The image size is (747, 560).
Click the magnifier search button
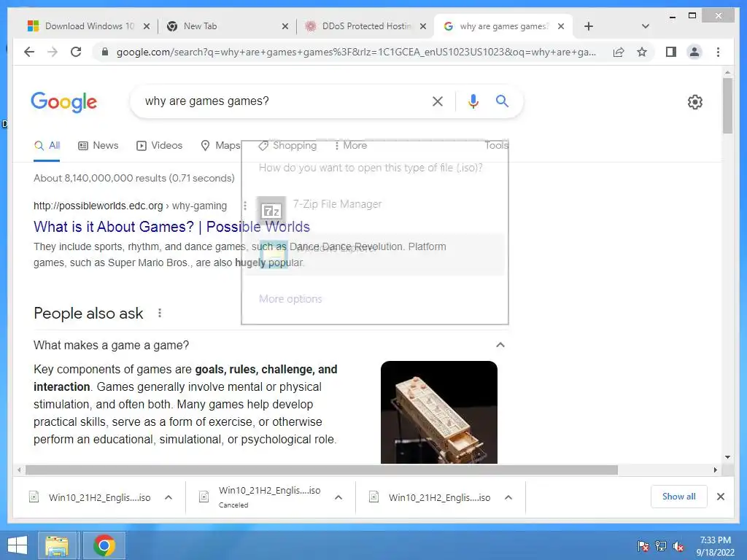(502, 101)
